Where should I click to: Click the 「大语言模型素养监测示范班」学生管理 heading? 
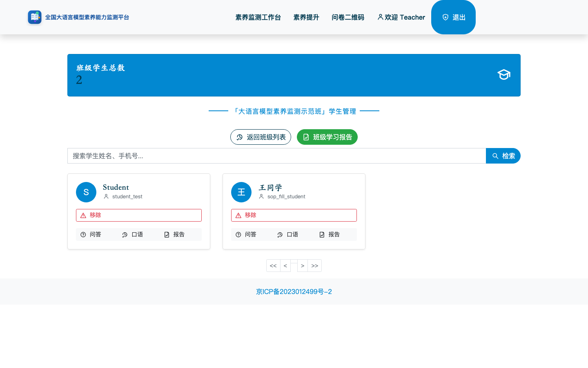coord(294,111)
